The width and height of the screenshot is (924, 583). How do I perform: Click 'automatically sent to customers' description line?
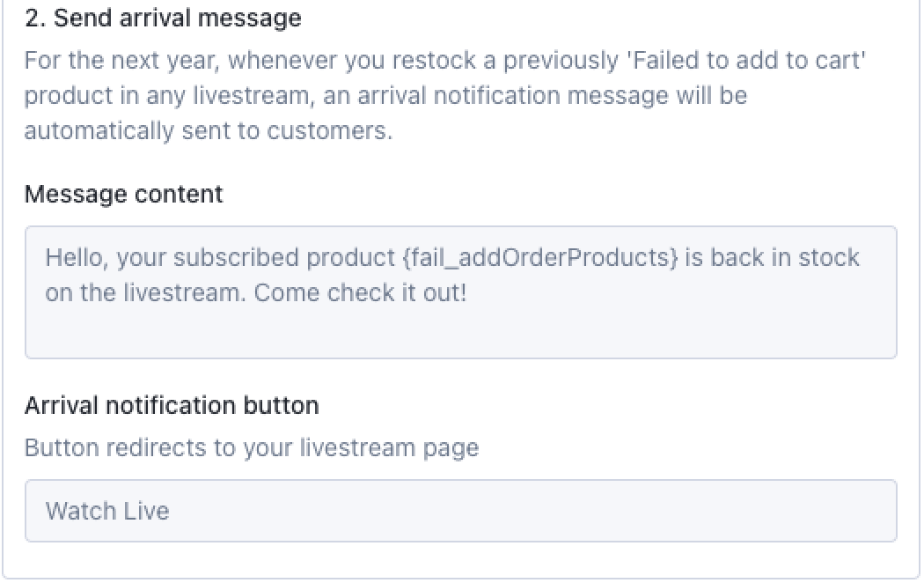(x=208, y=130)
